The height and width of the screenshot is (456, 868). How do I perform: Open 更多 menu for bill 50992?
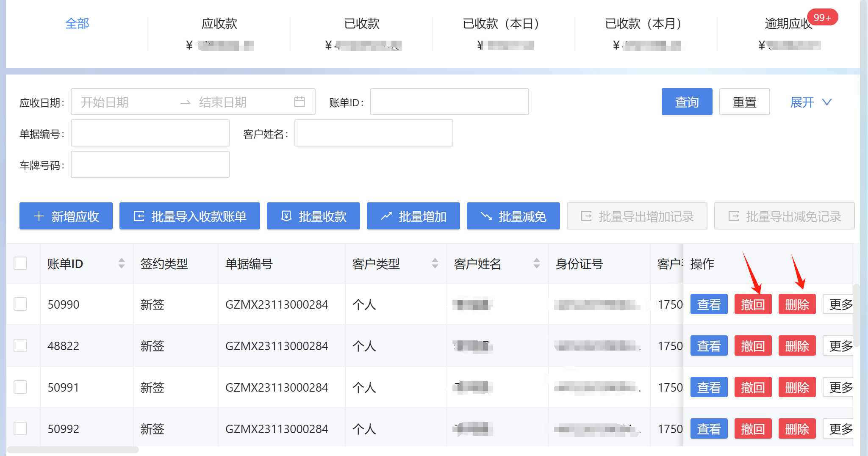click(x=840, y=428)
